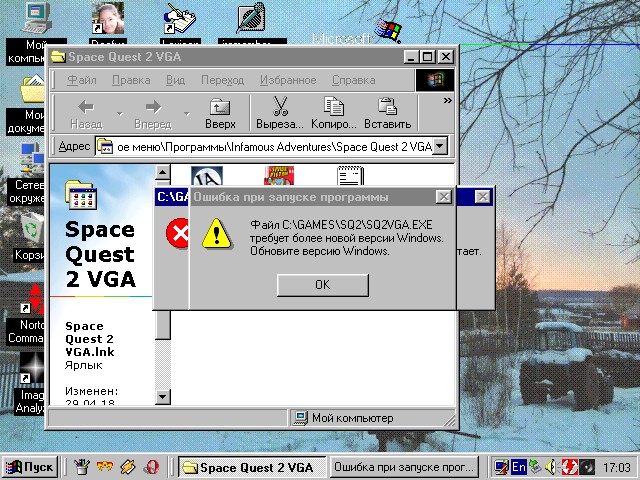640x480 pixels.
Task: Open the Файл menu
Action: [x=82, y=80]
